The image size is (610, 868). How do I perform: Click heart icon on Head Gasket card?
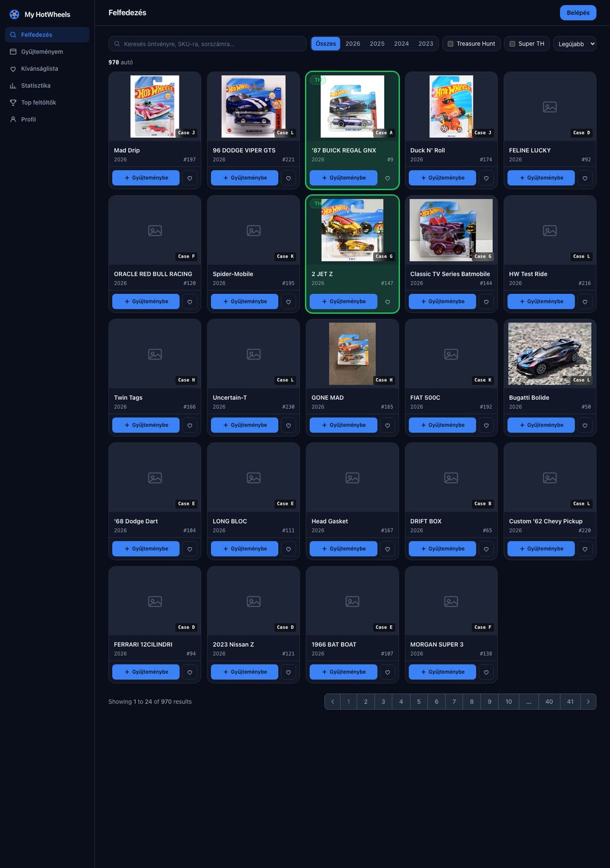pos(387,549)
